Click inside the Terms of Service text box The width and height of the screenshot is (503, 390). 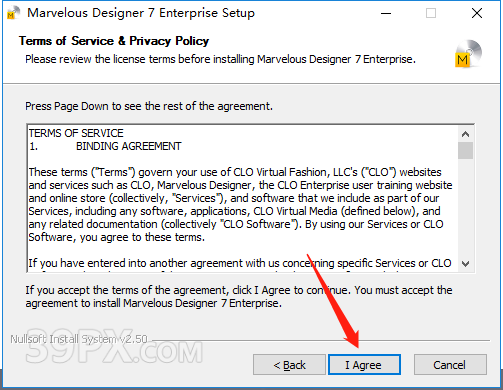click(243, 199)
